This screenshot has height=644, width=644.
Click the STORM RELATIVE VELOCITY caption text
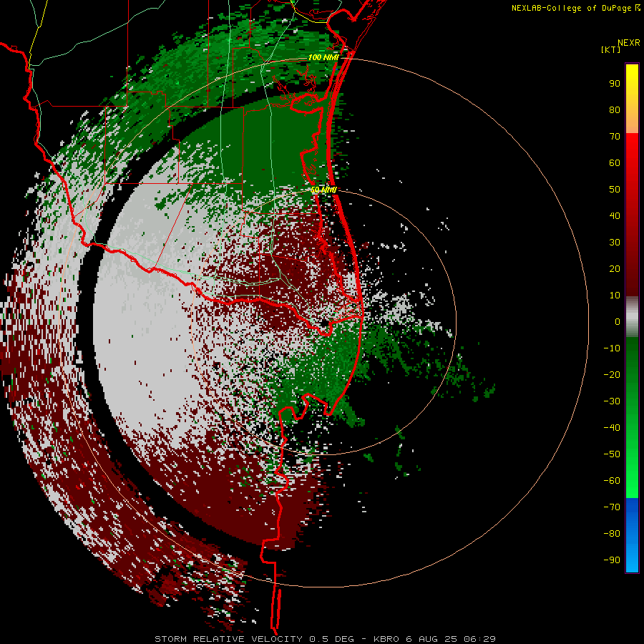click(x=228, y=639)
